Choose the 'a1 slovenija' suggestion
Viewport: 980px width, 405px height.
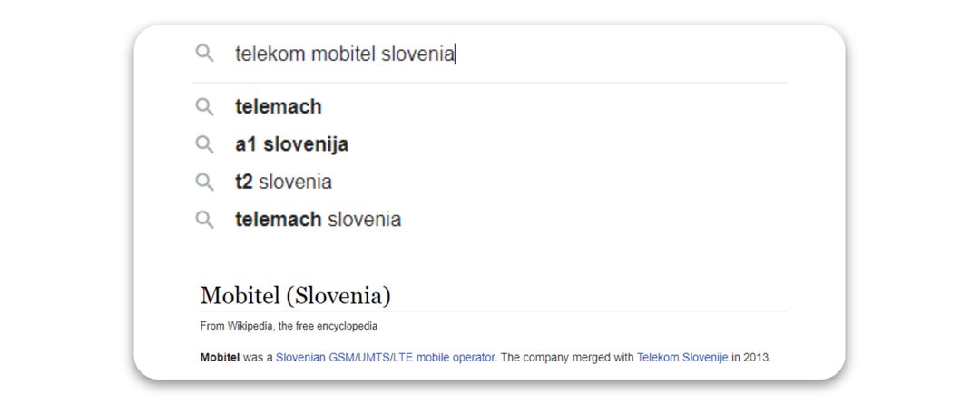[291, 144]
